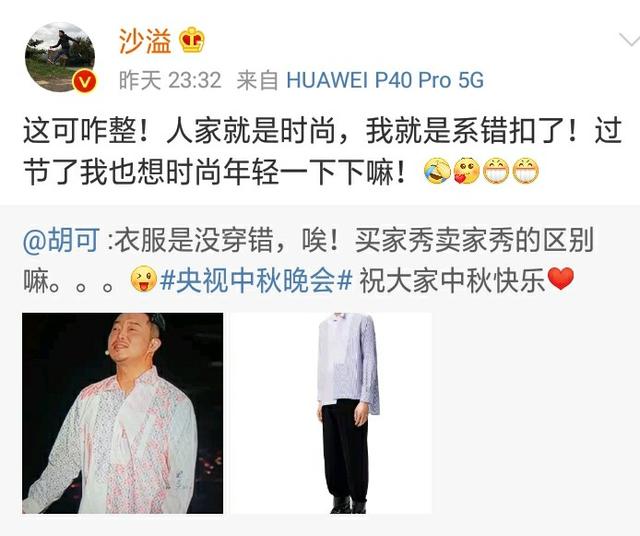
Task: Open the @胡可 mention link
Action: (62, 240)
